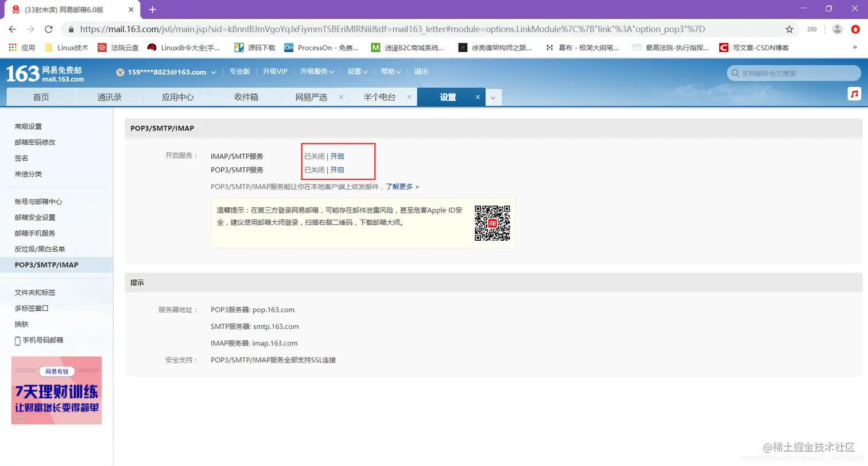Click the 7天理财训练 ad banner

click(56, 390)
